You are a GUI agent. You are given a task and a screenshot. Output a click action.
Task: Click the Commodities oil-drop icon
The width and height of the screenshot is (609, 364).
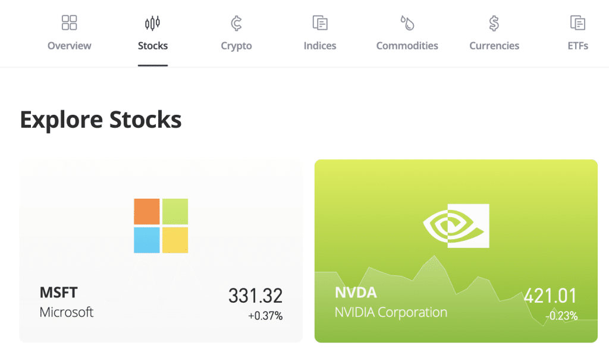click(x=407, y=22)
